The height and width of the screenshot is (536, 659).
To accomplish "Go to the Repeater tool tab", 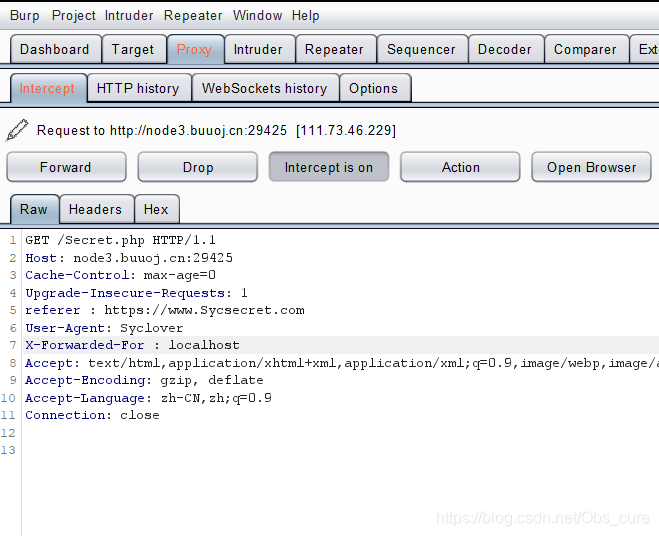I will tap(334, 49).
